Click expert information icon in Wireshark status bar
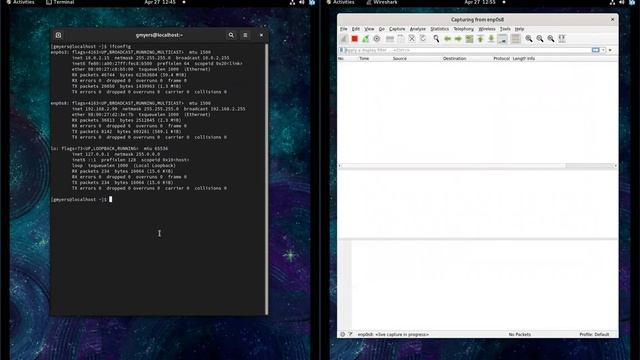 point(342,334)
